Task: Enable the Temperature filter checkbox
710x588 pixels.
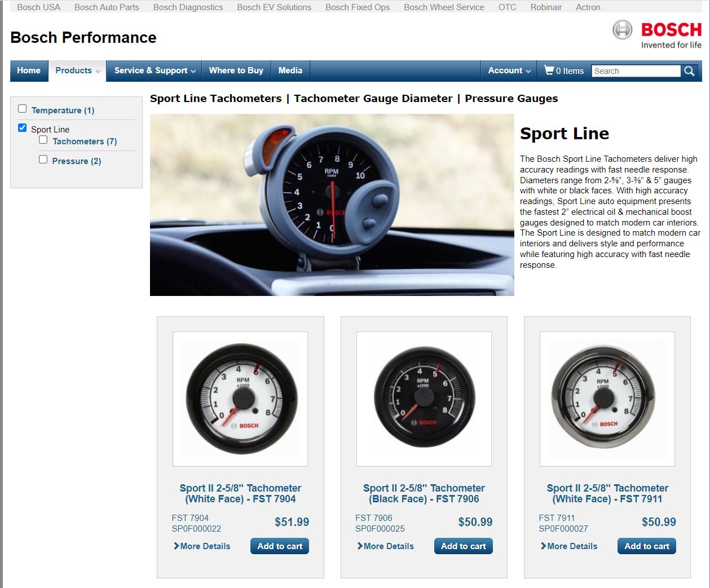Action: tap(23, 109)
